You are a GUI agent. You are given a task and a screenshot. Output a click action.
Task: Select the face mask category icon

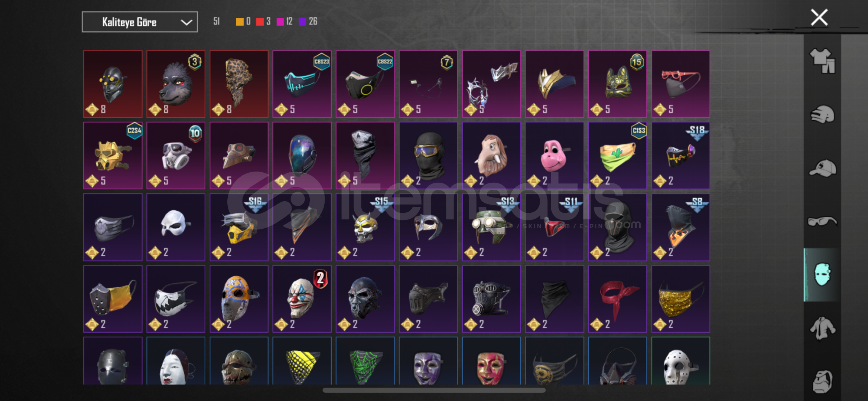[x=822, y=274]
